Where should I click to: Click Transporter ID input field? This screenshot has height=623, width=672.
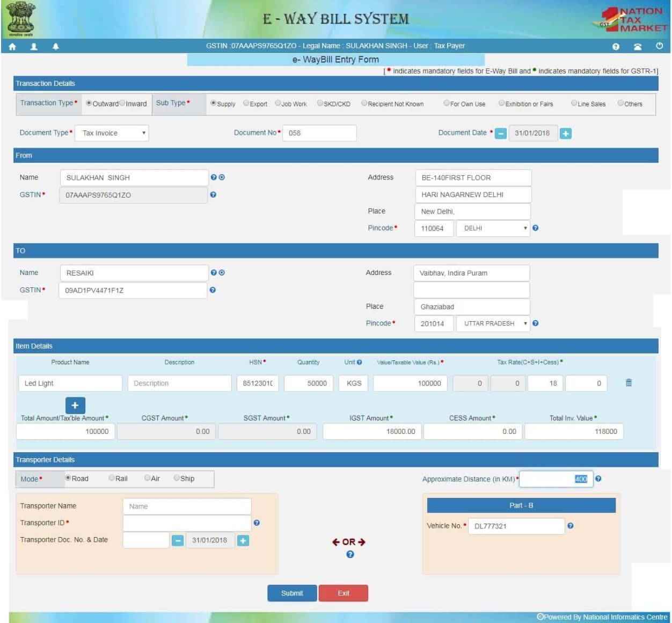click(x=187, y=523)
